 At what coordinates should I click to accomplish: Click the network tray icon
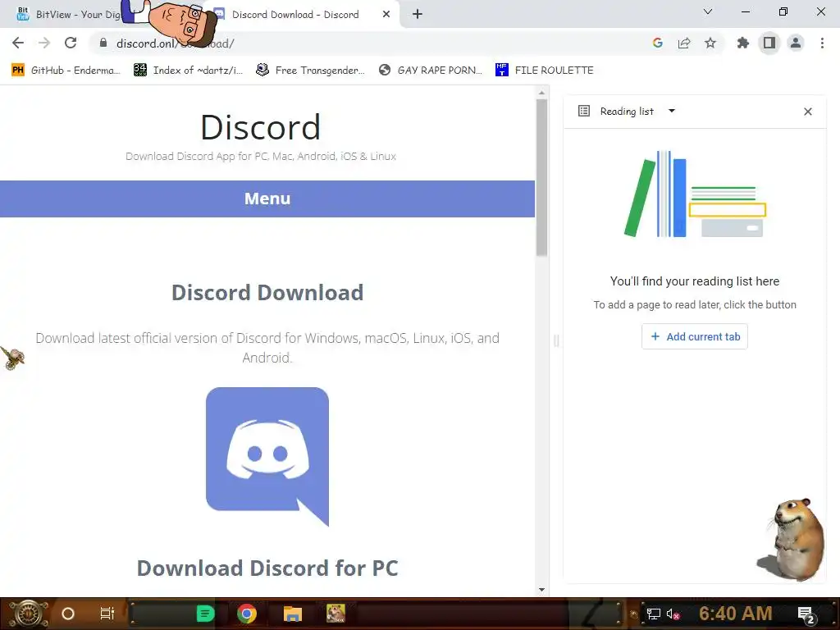[654, 614]
